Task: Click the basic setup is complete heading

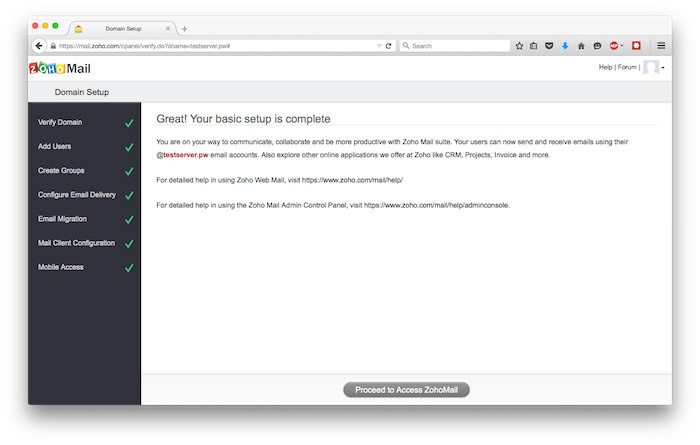Action: click(x=243, y=119)
